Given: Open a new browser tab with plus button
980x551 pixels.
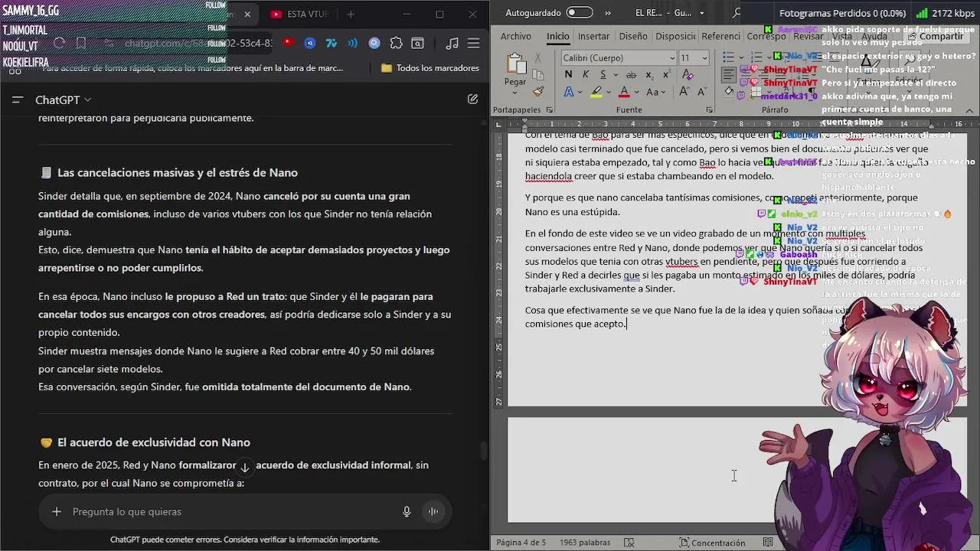Looking at the screenshot, I should (351, 14).
